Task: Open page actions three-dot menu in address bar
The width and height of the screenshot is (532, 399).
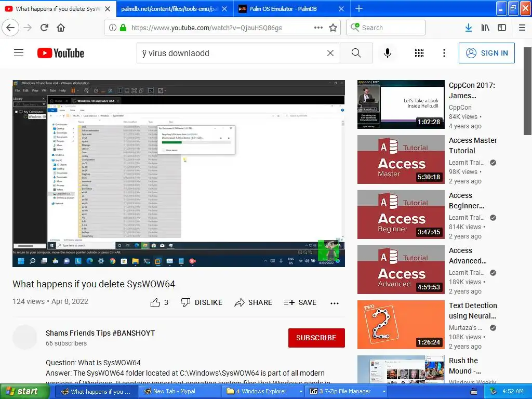Action: pos(318,28)
